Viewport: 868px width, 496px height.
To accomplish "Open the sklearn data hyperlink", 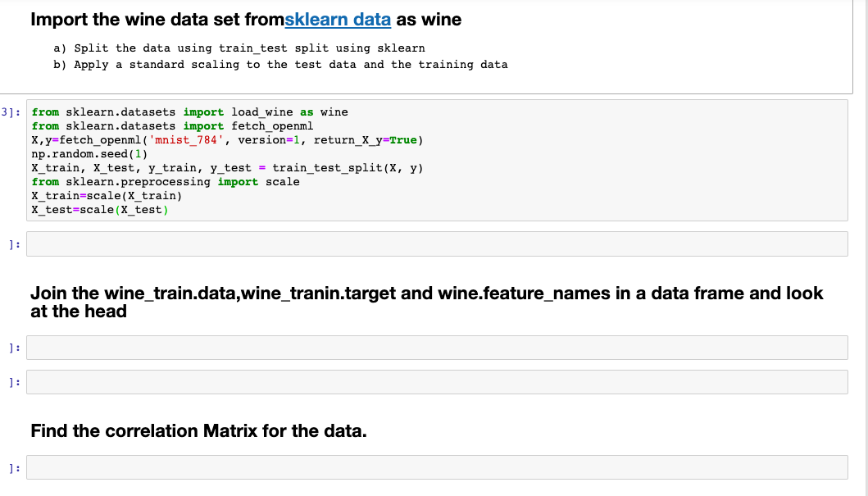I will tap(338, 20).
